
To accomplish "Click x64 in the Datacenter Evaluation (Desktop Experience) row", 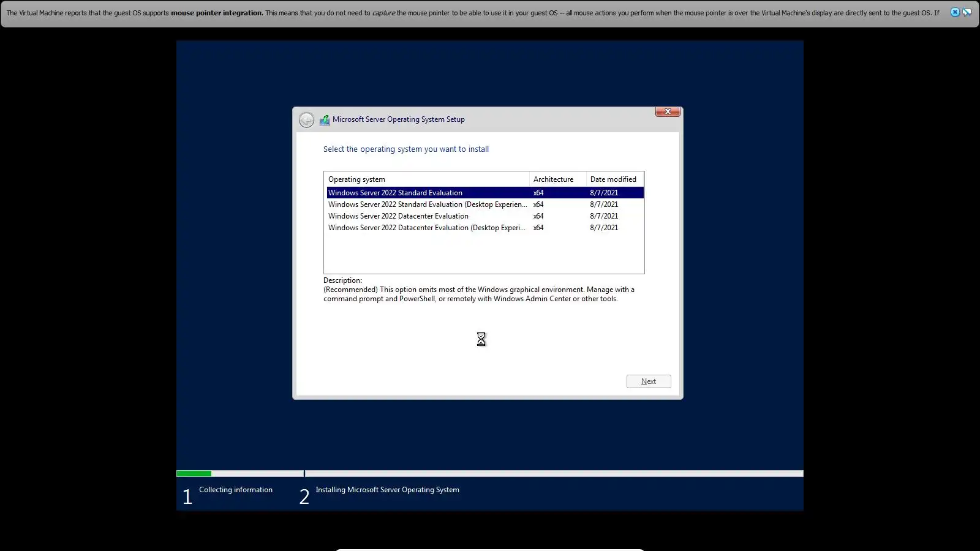I will [x=538, y=228].
